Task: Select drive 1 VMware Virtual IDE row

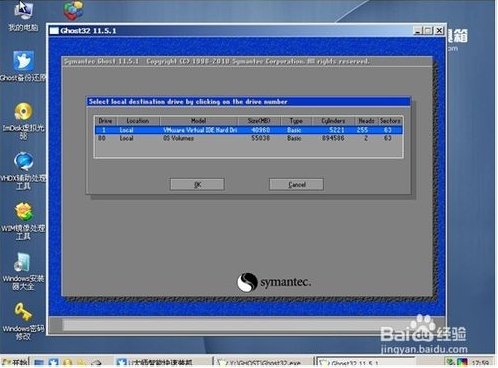Action: 249,130
